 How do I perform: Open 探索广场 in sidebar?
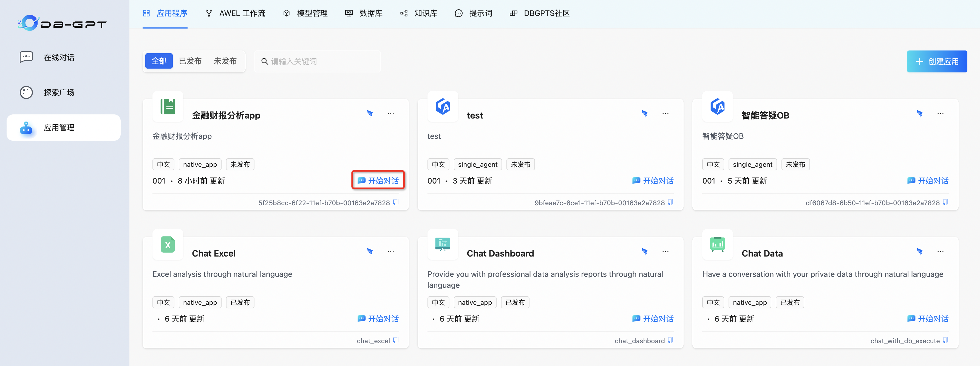click(x=59, y=92)
